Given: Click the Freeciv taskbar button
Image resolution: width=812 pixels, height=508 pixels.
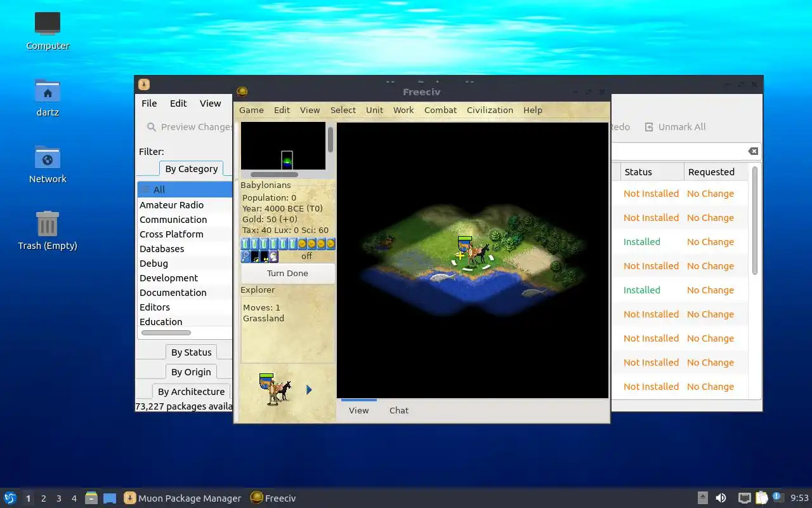Looking at the screenshot, I should [273, 498].
